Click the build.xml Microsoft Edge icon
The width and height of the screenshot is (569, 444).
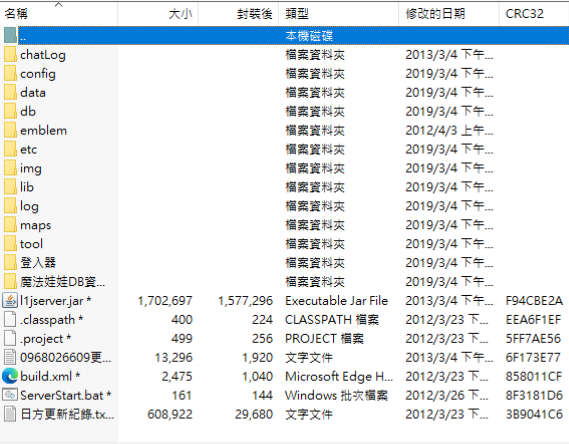(10, 376)
